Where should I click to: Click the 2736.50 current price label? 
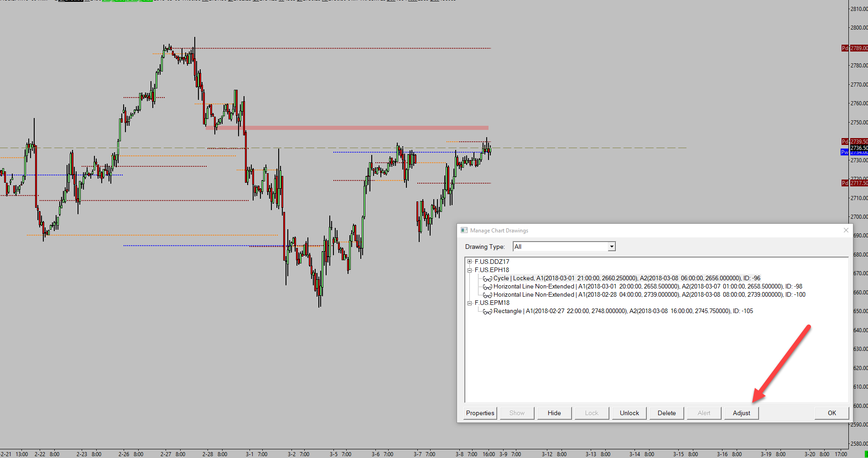pos(859,148)
